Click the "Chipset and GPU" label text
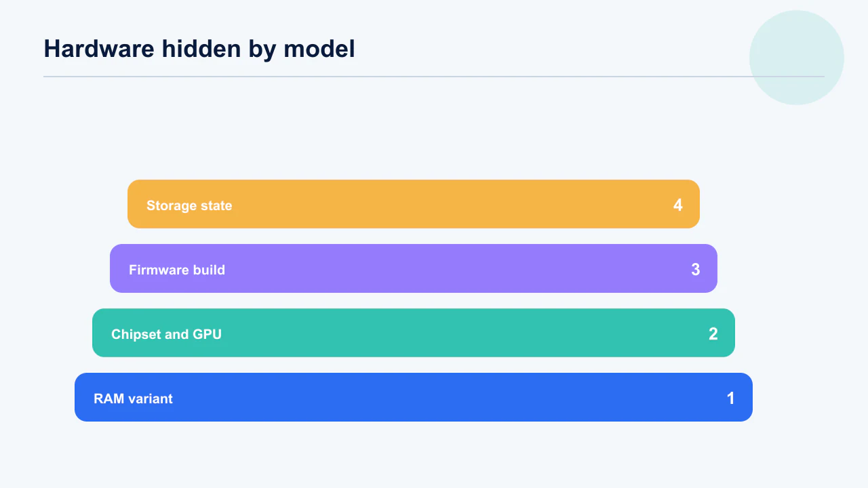Screen dimensions: 868x488 pyautogui.click(x=166, y=334)
